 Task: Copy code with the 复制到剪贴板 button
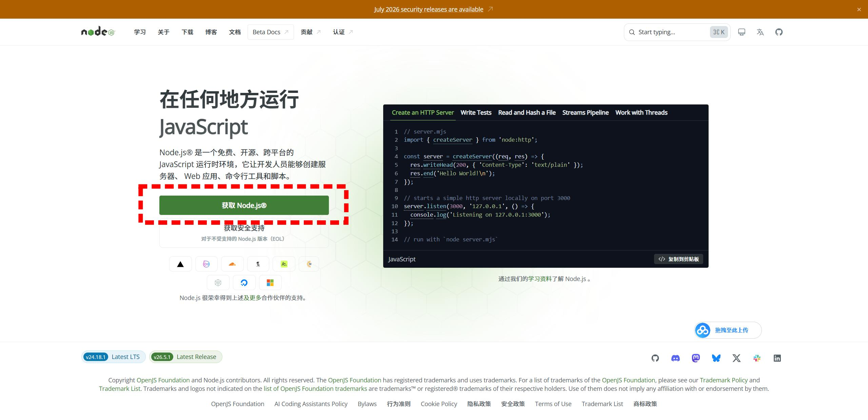[x=678, y=259]
